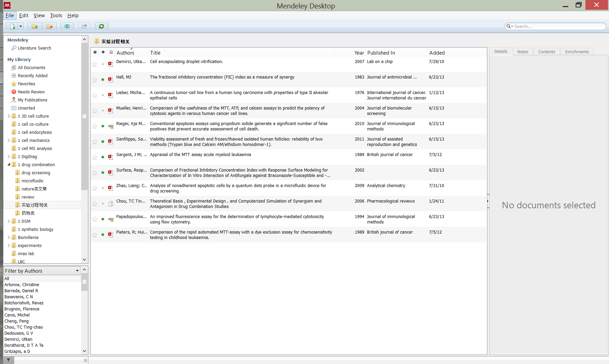This screenshot has width=609, height=364.
Task: Expand the experiments folder
Action: [9, 246]
